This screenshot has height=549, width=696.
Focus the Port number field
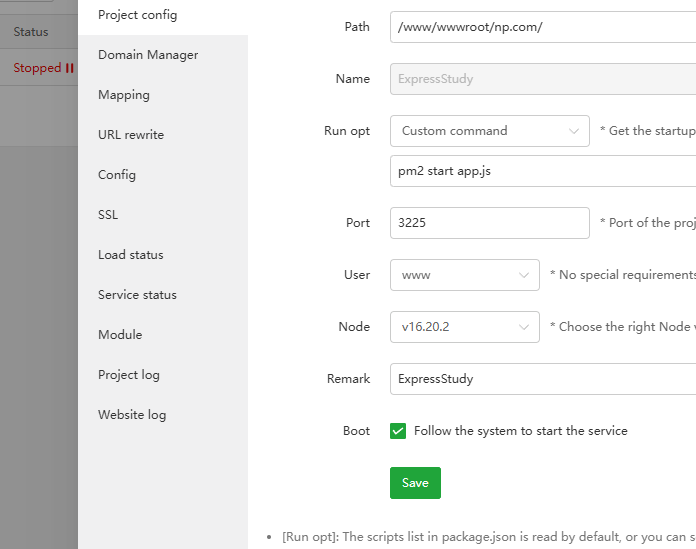tap(489, 223)
